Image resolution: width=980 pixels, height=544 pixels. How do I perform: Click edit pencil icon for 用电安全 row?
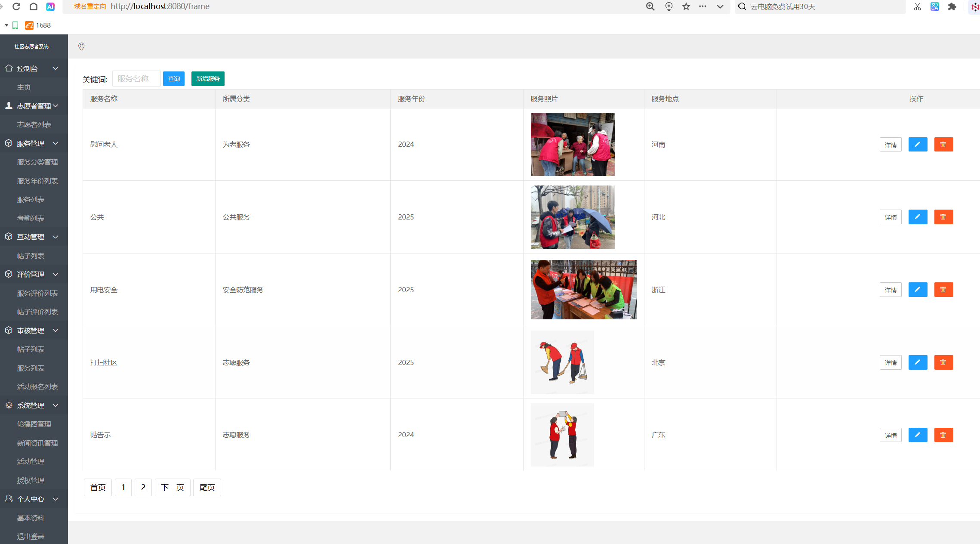917,290
